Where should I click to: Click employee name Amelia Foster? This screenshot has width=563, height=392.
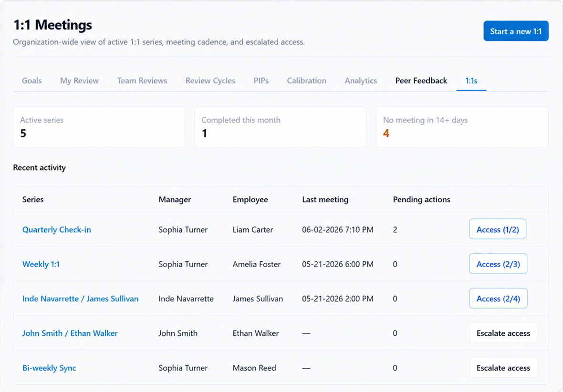pyautogui.click(x=257, y=264)
